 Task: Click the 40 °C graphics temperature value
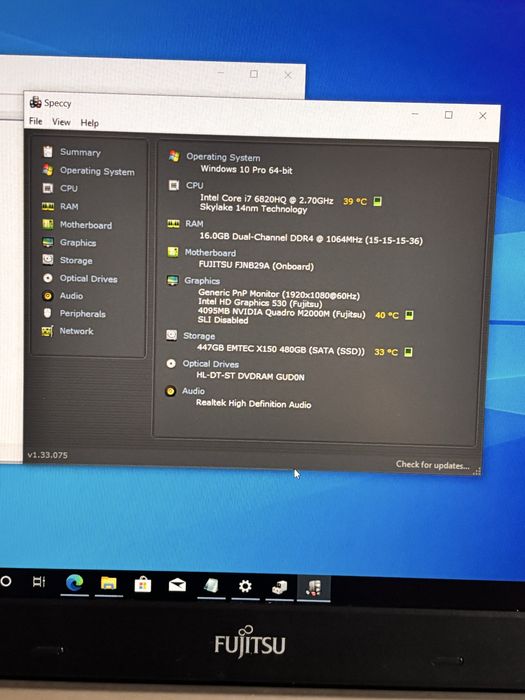point(387,315)
